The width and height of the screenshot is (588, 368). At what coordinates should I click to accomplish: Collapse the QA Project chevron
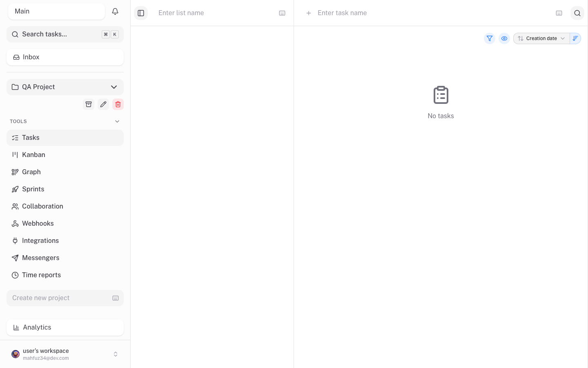pos(114,87)
